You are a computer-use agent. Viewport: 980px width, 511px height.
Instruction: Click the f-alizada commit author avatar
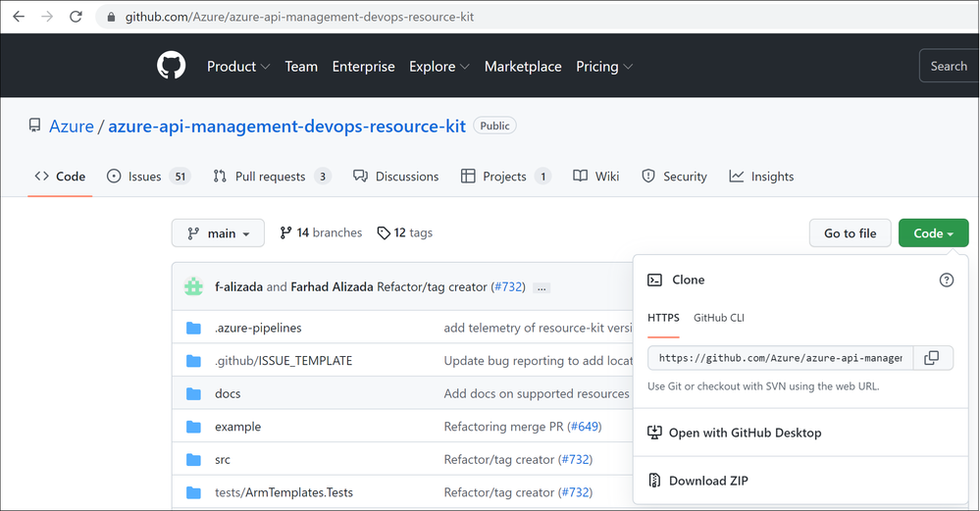[x=194, y=287]
